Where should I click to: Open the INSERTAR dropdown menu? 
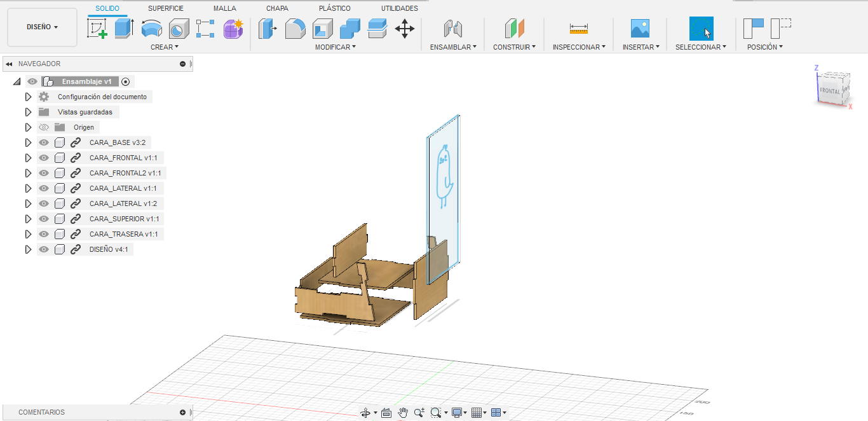click(641, 47)
